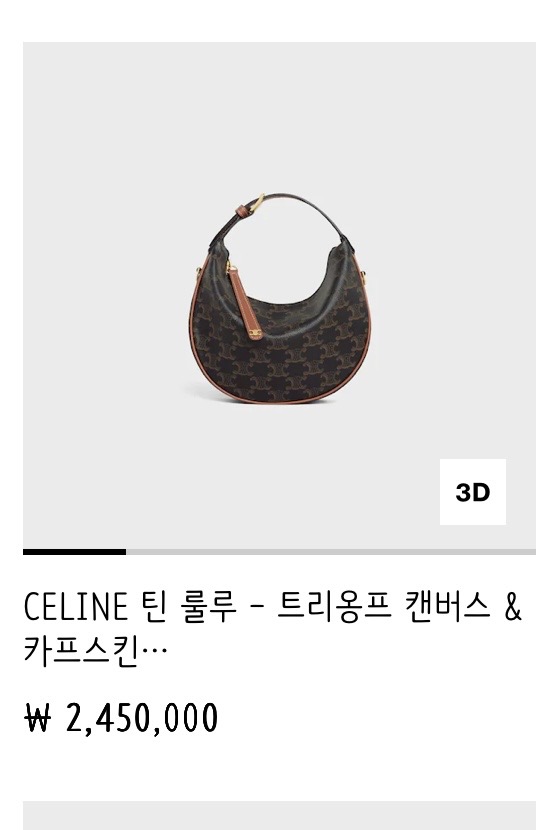Jump ahead on the gray carousel track
The height and width of the screenshot is (830, 539).
[331, 552]
